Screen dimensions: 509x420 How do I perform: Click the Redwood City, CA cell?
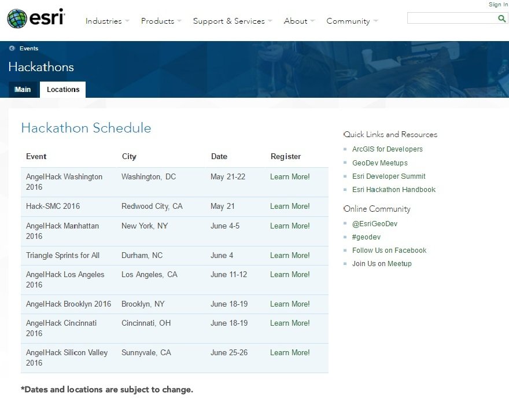click(x=152, y=207)
